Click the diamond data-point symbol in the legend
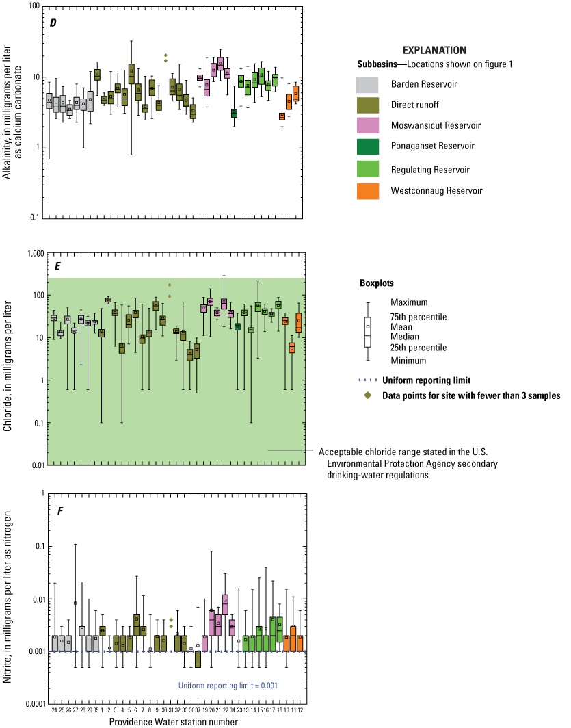 click(x=369, y=395)
